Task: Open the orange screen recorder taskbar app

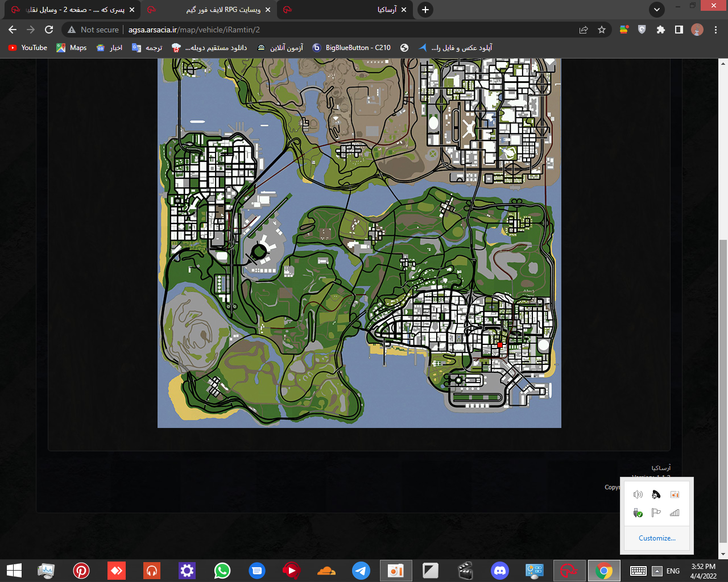Action: [396, 571]
